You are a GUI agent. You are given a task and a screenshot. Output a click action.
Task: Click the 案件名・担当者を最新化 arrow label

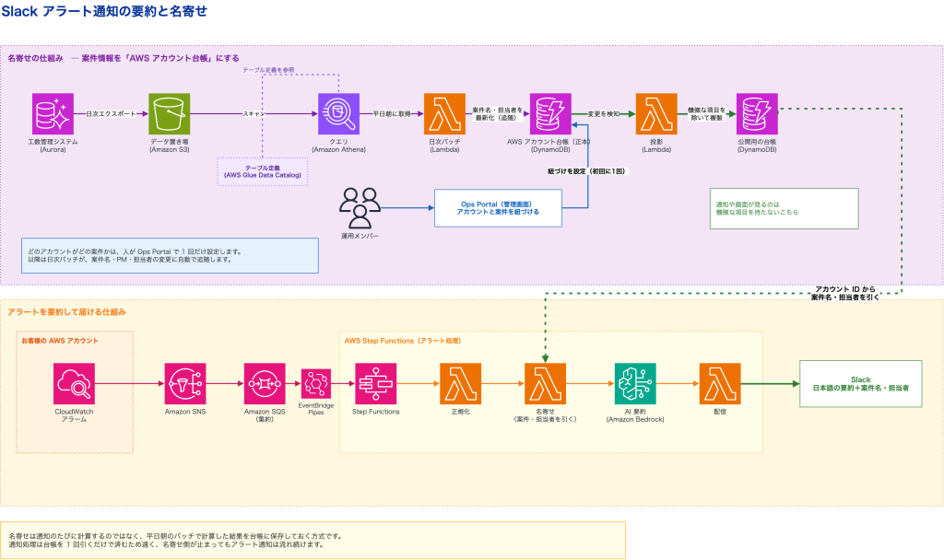point(498,113)
